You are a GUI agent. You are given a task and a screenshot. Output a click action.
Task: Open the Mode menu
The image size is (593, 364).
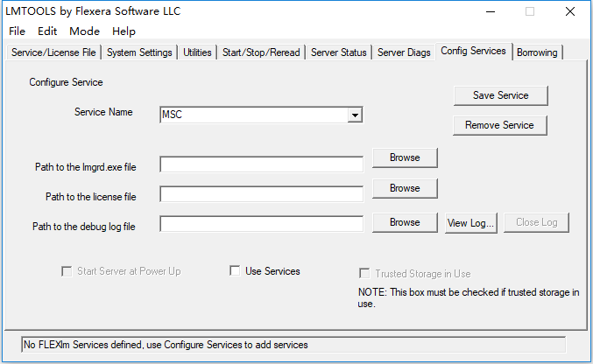coord(84,31)
